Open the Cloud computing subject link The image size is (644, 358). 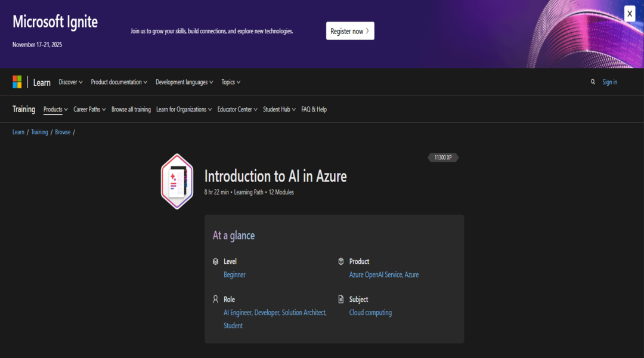tap(370, 313)
